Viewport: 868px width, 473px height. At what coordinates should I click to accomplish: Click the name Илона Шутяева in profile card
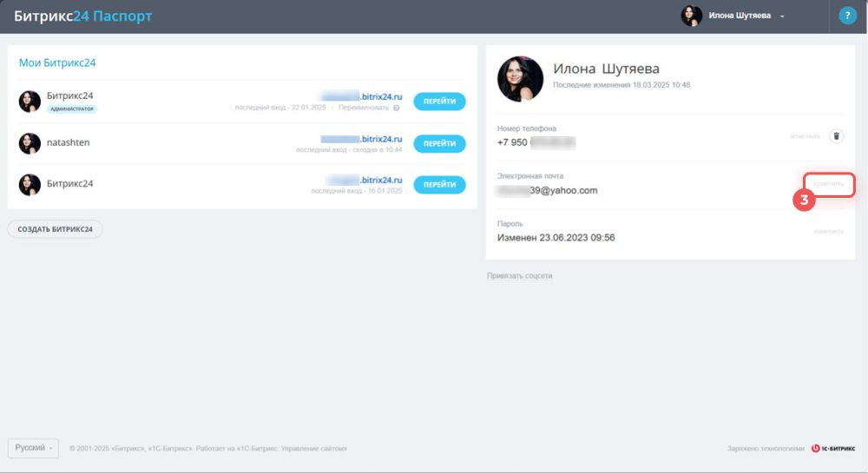tap(606, 69)
